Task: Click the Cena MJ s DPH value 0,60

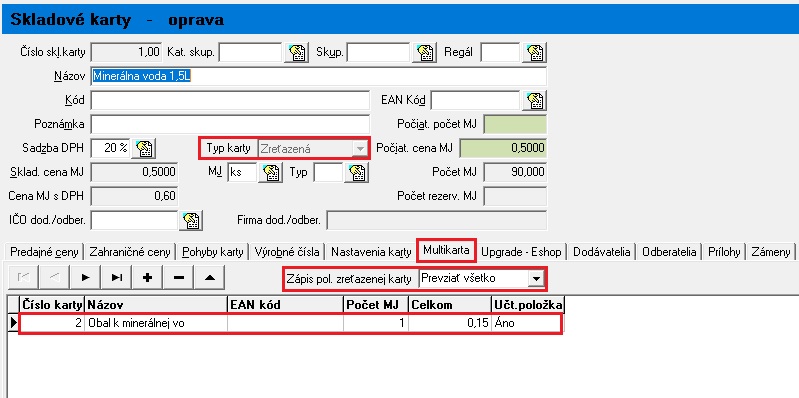Action: (135, 196)
